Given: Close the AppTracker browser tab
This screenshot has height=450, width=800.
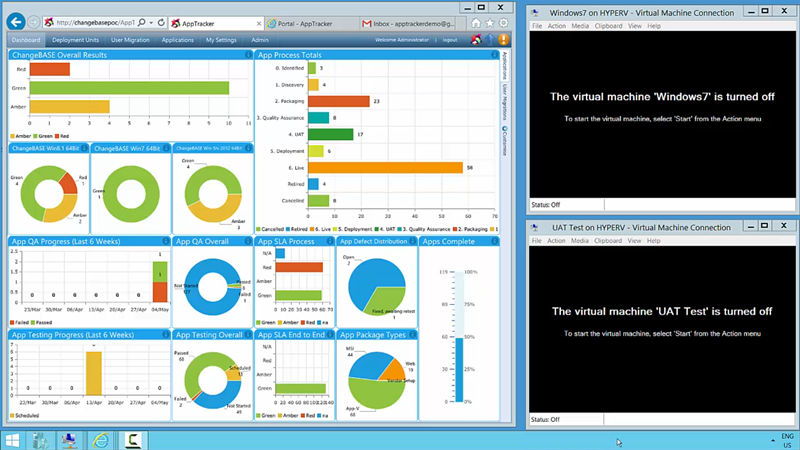Looking at the screenshot, I should pos(259,23).
